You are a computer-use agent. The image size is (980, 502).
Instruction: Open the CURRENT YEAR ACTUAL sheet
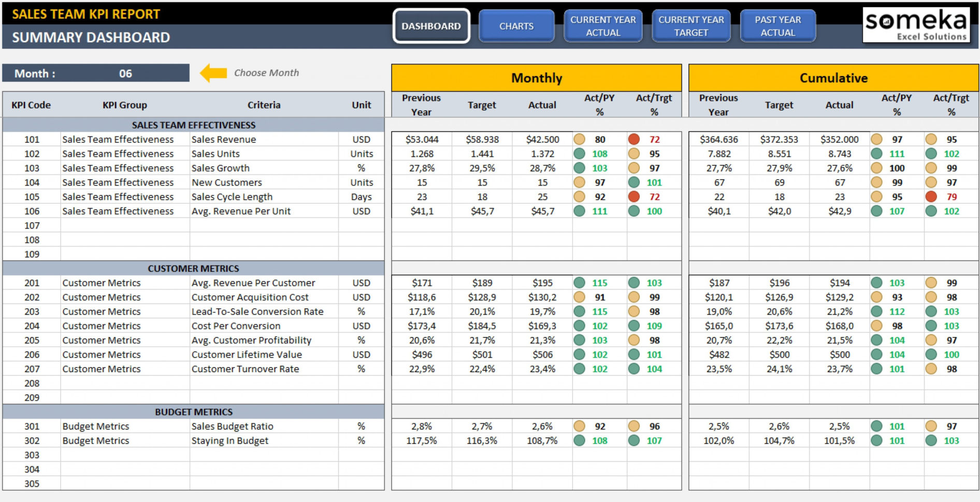pos(603,26)
